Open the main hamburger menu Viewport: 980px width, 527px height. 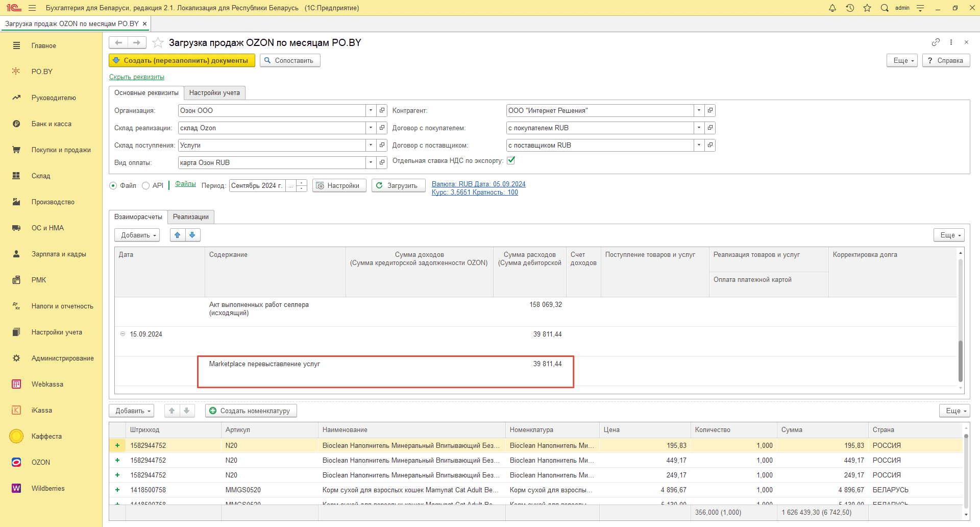click(x=32, y=8)
